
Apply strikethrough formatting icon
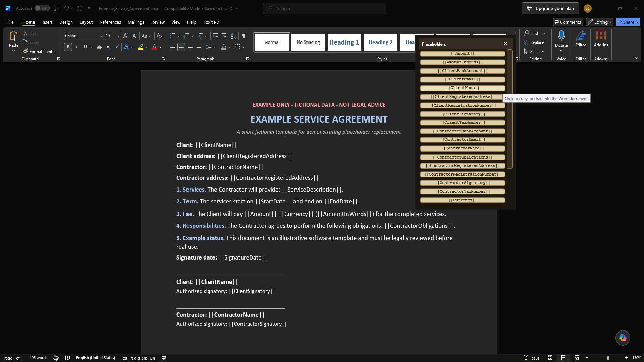99,47
